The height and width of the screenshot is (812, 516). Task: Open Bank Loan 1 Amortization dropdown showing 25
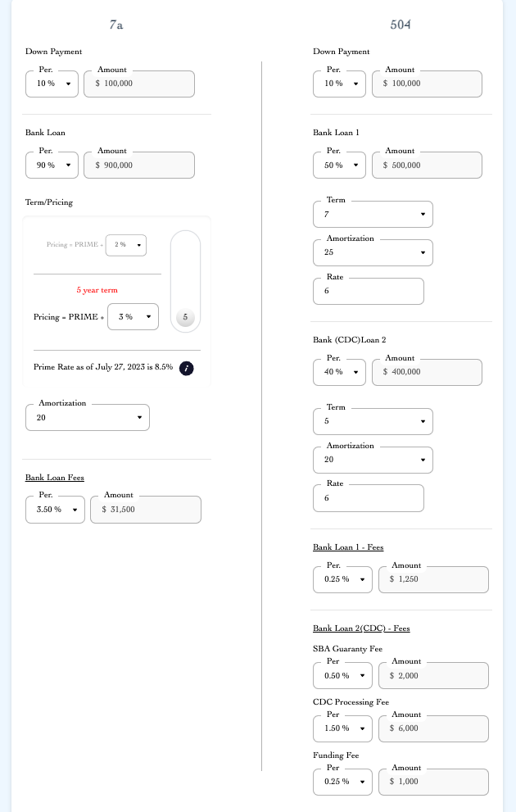pos(372,252)
